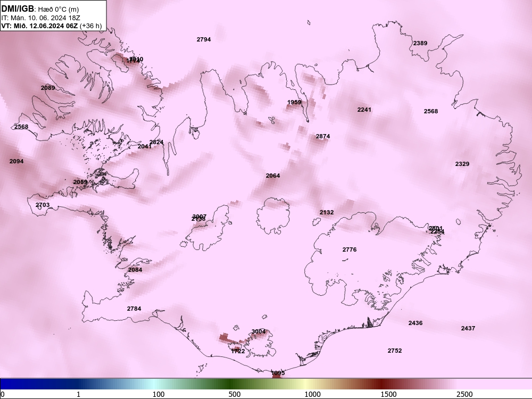532x399 pixels.
Task: Click the 3004 height value
Action: point(259,331)
